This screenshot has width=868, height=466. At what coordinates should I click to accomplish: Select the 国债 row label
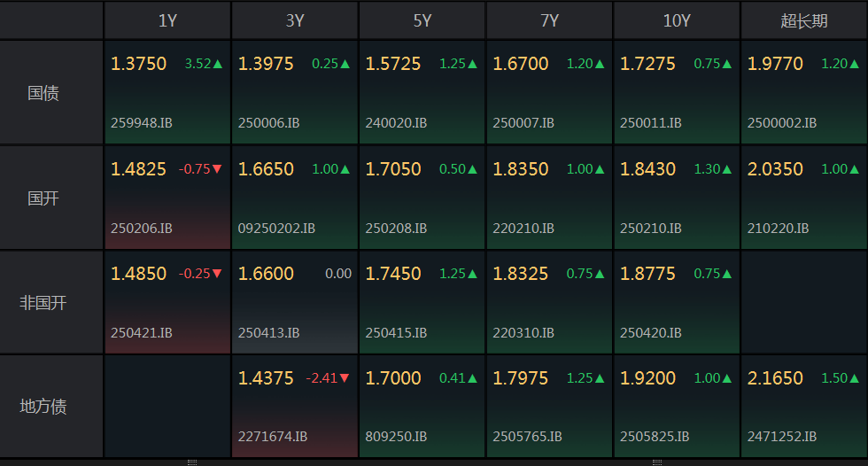point(43,92)
